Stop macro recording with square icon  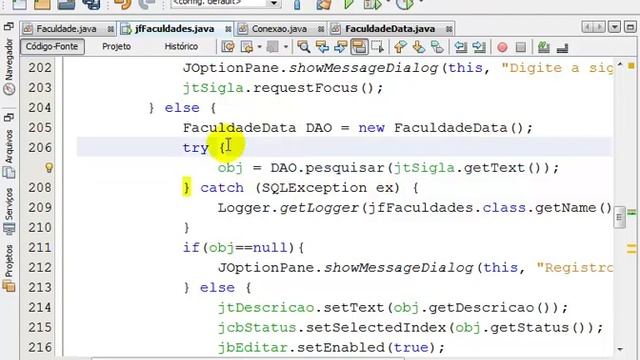click(x=521, y=47)
